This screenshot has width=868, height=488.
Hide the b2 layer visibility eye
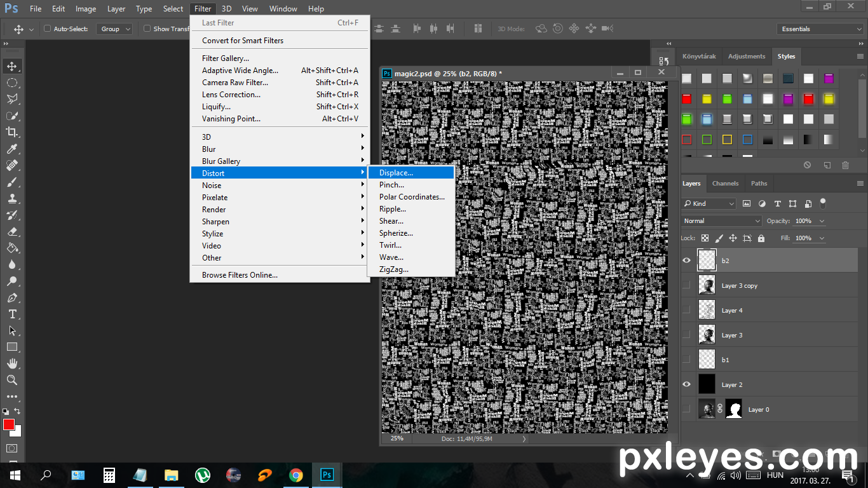[x=686, y=261]
